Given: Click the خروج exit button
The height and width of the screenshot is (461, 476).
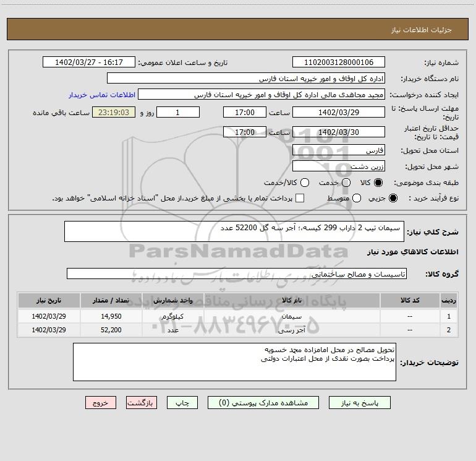Looking at the screenshot, I should (101, 403).
